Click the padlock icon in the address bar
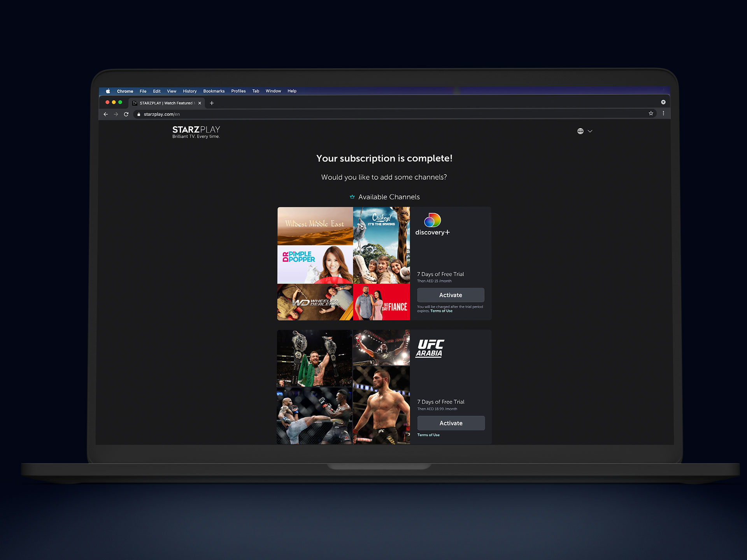 click(139, 114)
